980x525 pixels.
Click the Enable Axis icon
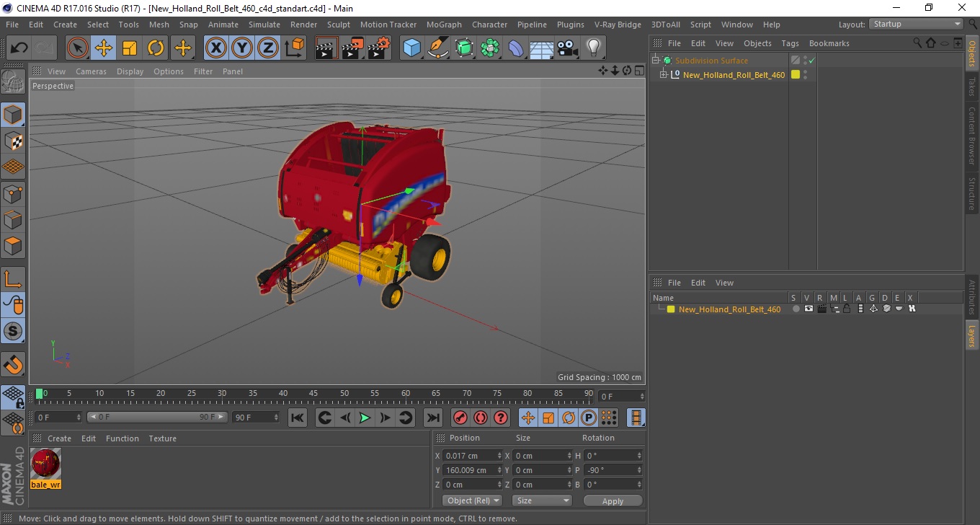(13, 279)
